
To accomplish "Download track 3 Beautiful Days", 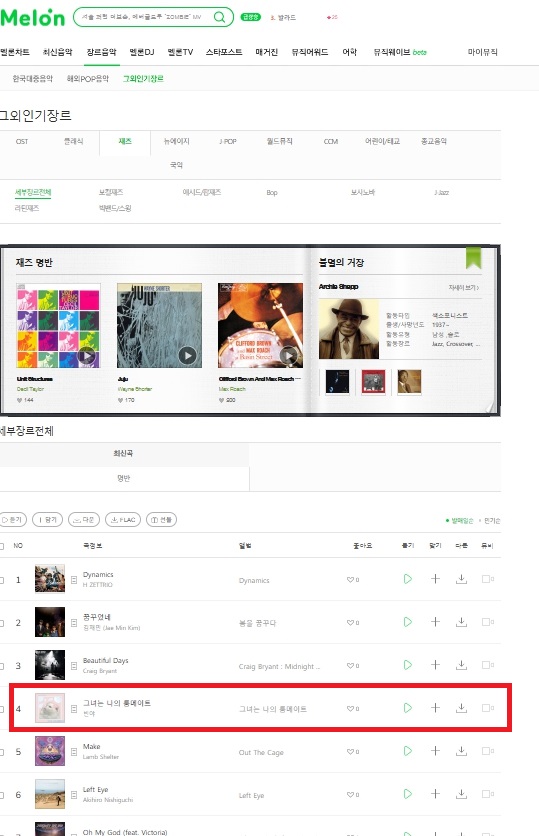I will [x=461, y=665].
